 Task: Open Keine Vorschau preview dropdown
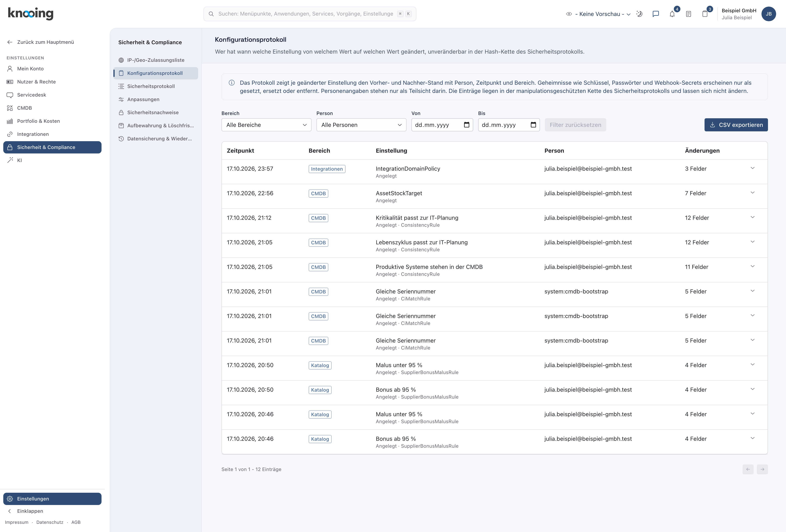click(598, 14)
